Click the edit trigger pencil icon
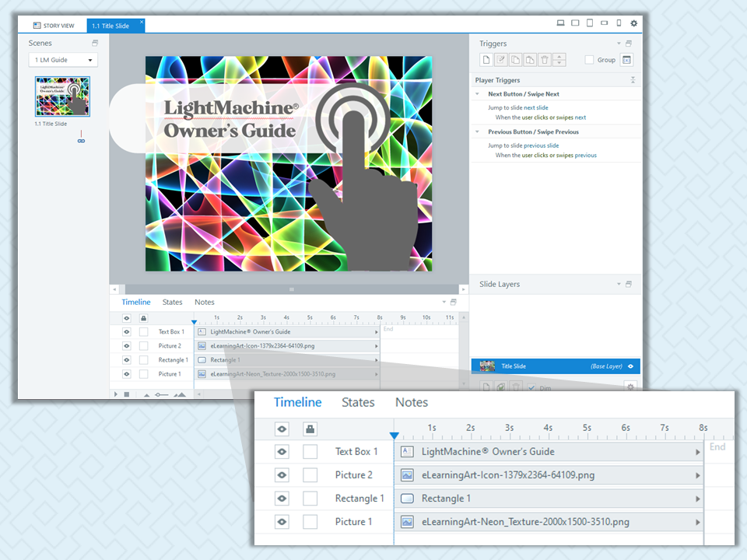Image resolution: width=747 pixels, height=560 pixels. (500, 60)
